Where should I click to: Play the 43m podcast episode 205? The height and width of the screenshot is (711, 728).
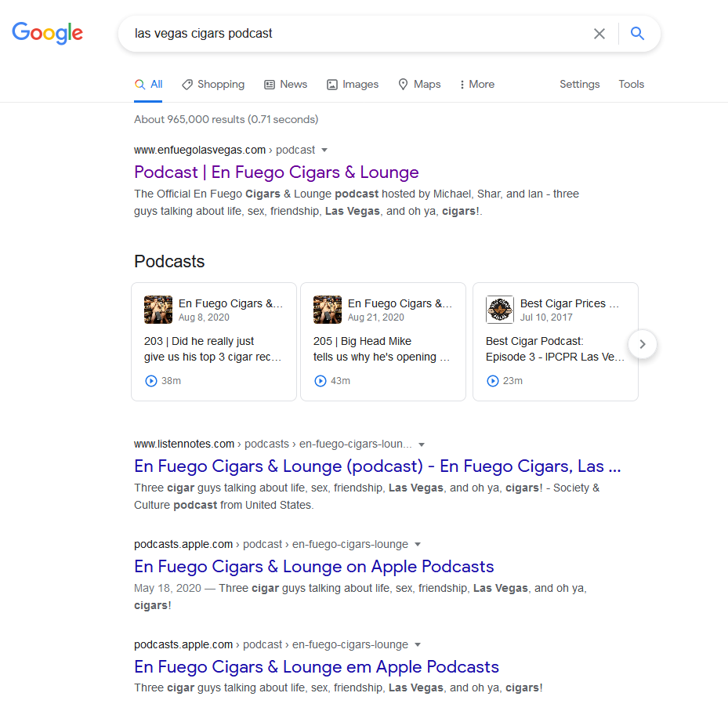(x=321, y=381)
